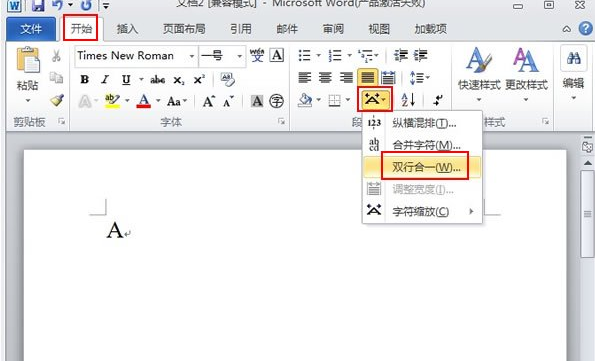The height and width of the screenshot is (361, 595).
Task: Select the Format Painter brush
Action: [57, 100]
